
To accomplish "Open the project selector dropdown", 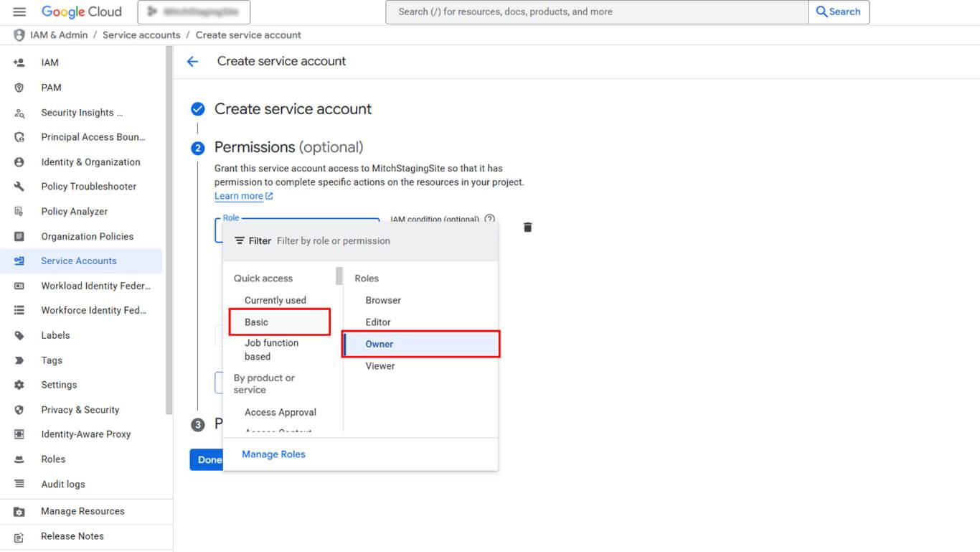I will pyautogui.click(x=194, y=12).
